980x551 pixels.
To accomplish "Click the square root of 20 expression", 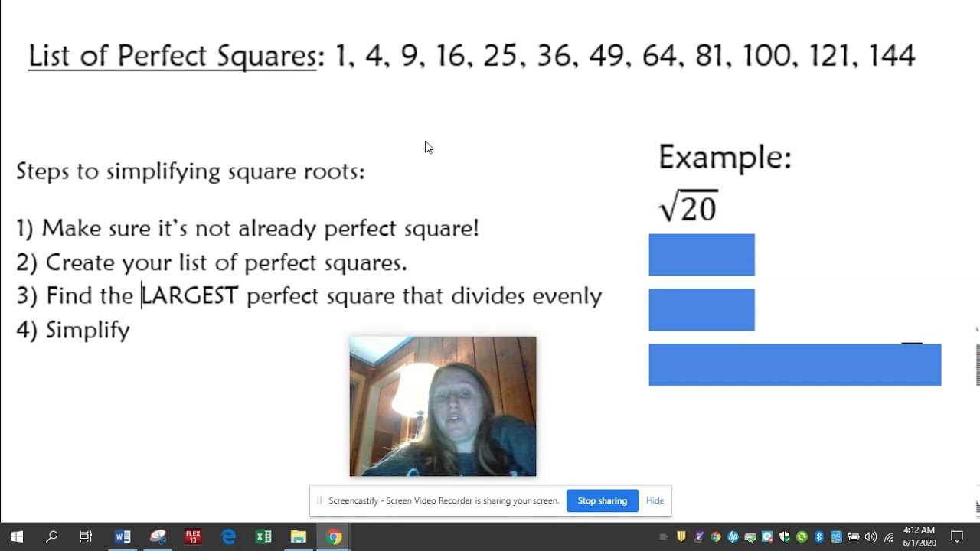I will (688, 206).
